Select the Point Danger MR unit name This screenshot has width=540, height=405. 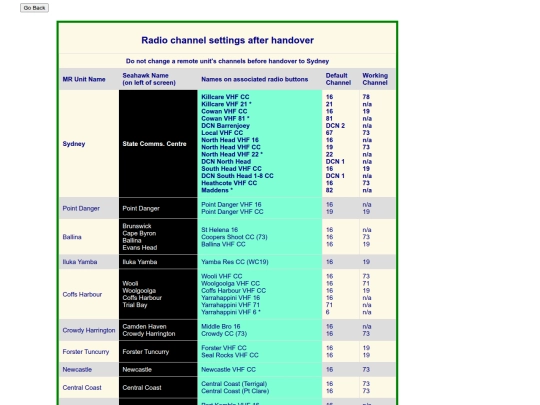pyautogui.click(x=81, y=208)
